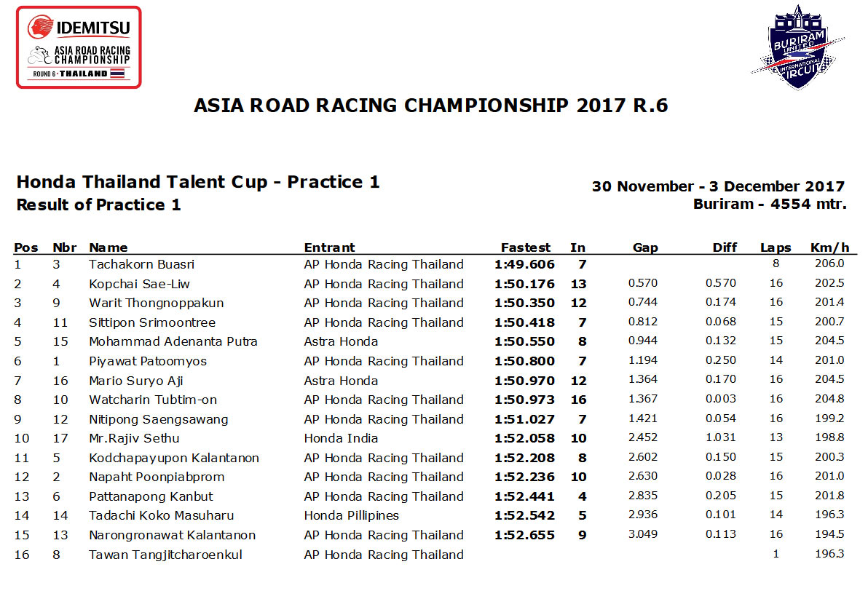Click rider name Mohammad Adenanta Putra
868x591 pixels.
(x=173, y=341)
